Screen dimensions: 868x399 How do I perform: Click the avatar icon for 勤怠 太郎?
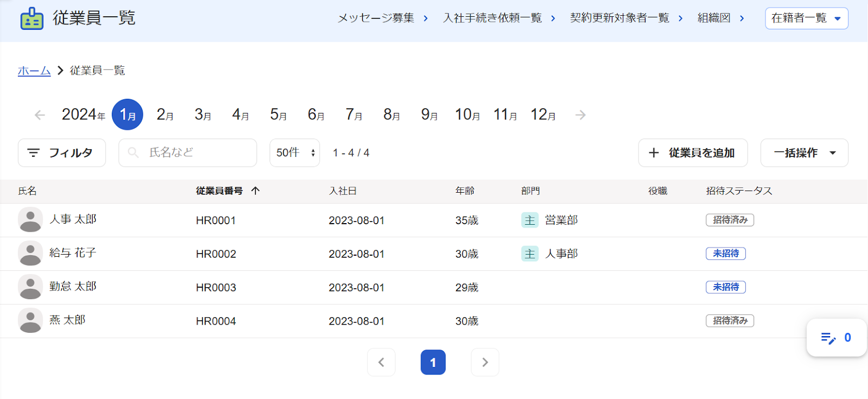coord(30,287)
